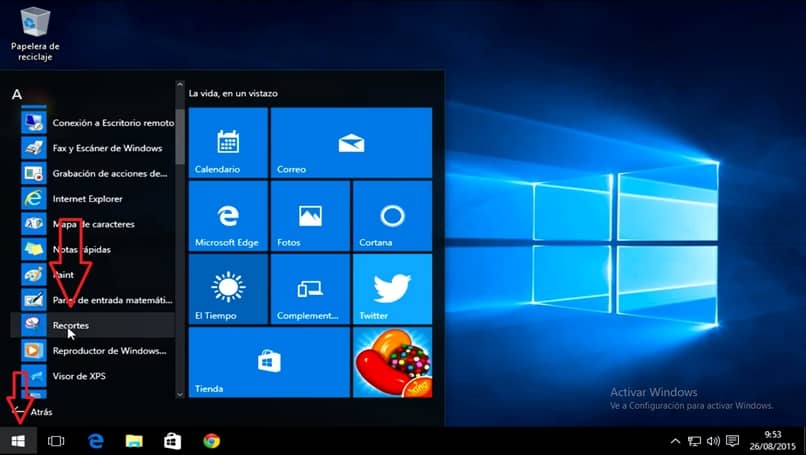The height and width of the screenshot is (455, 806).
Task: Open Internet Explorer icon in app list
Action: coord(34,198)
